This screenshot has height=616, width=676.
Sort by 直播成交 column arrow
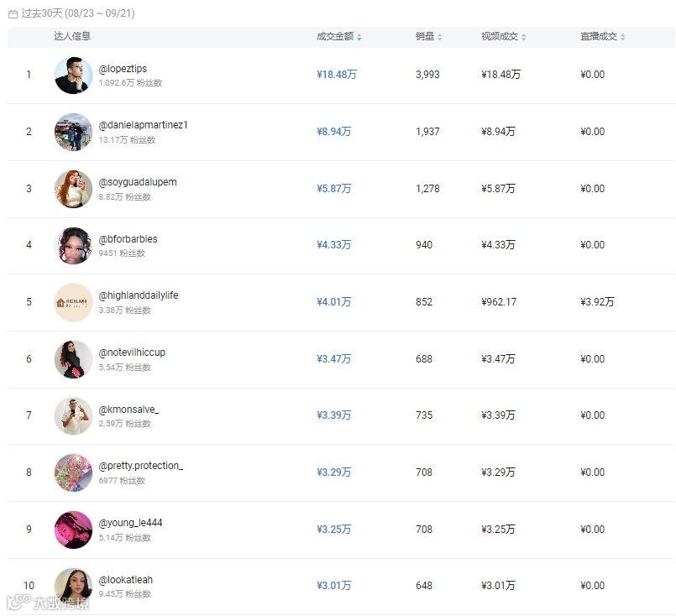623,37
